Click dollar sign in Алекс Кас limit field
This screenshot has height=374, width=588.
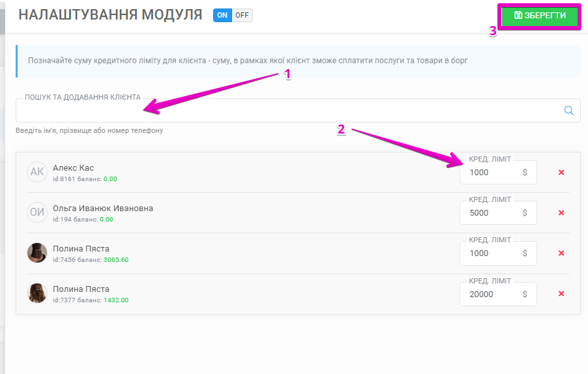[x=525, y=173]
